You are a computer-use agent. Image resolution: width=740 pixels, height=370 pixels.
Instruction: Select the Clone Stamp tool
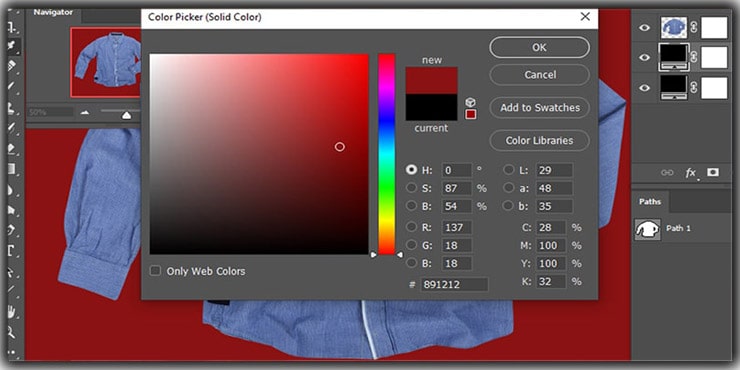(x=12, y=109)
